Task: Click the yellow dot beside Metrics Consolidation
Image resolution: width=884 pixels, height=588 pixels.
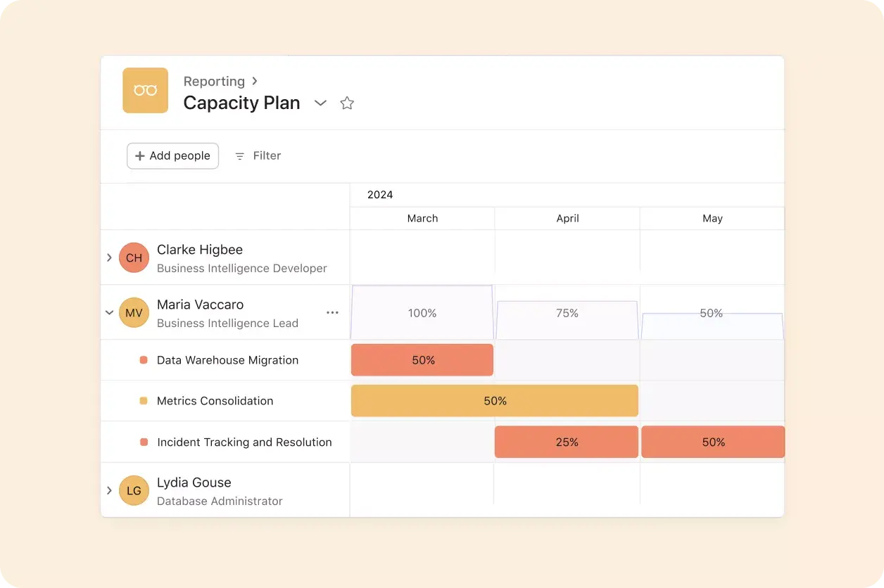Action: point(144,400)
